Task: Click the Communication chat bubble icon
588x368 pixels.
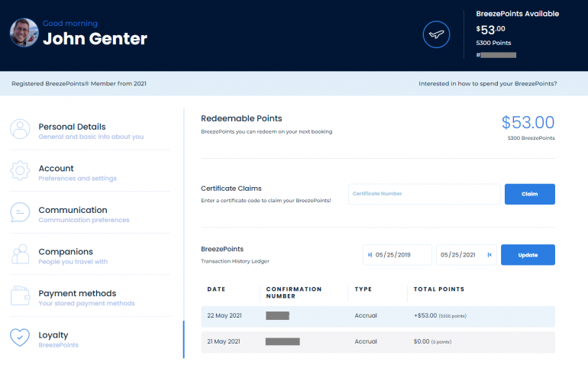Action: (21, 213)
